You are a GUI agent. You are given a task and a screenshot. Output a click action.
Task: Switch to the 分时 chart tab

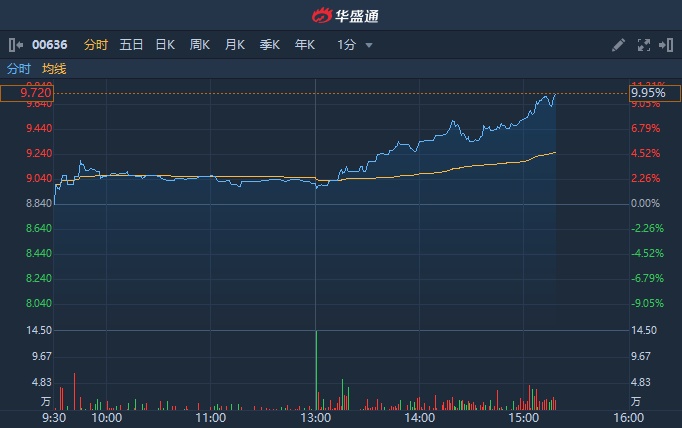coord(96,45)
